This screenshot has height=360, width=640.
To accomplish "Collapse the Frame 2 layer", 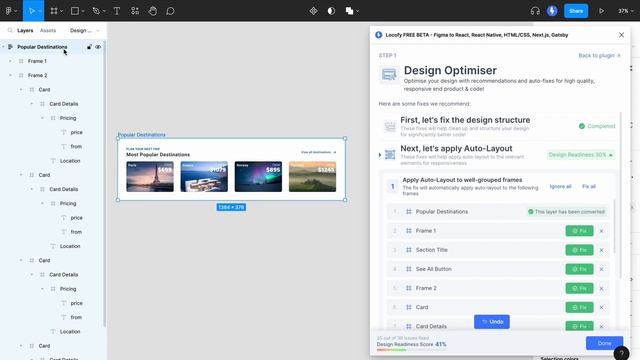I will click(10, 76).
